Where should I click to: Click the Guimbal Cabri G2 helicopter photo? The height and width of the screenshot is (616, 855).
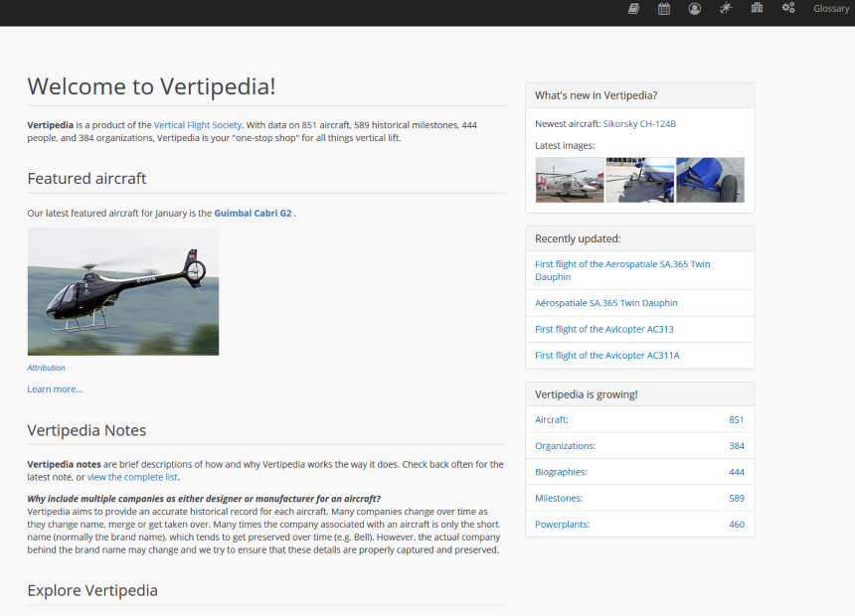point(123,292)
